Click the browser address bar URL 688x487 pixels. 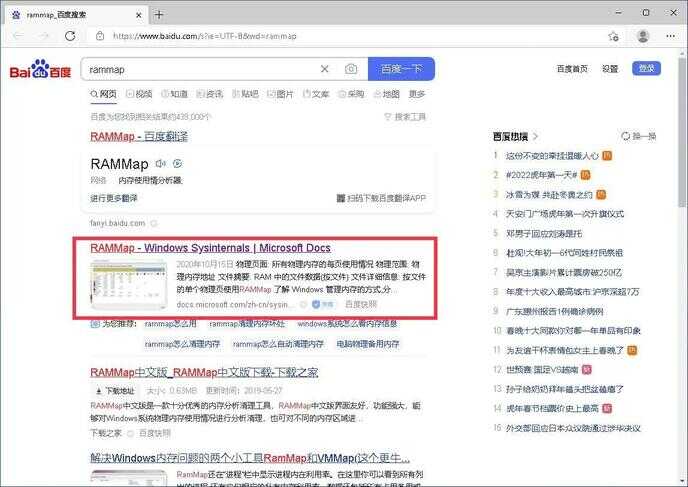click(204, 36)
